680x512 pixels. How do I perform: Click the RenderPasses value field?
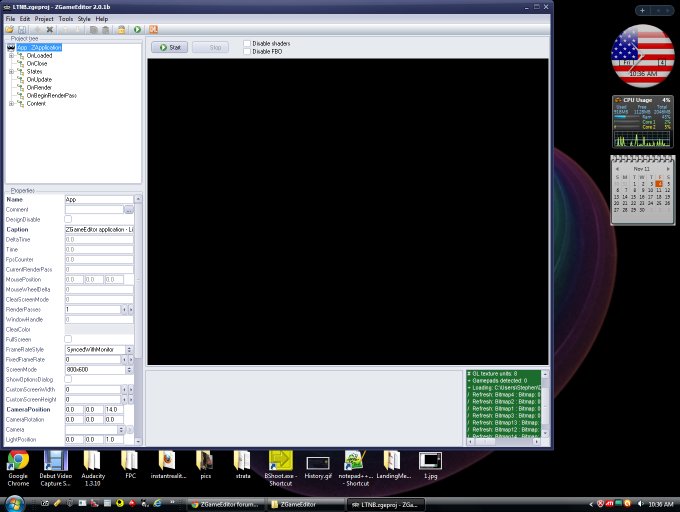point(93,310)
